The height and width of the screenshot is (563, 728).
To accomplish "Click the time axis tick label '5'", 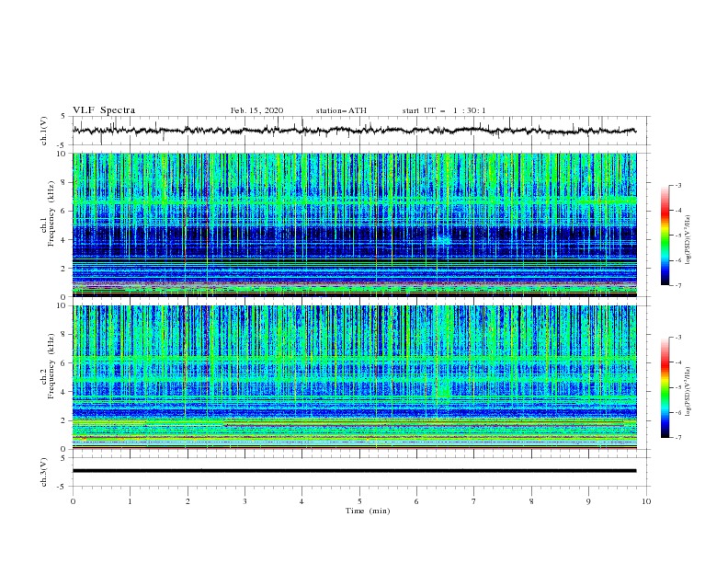I will click(x=359, y=501).
